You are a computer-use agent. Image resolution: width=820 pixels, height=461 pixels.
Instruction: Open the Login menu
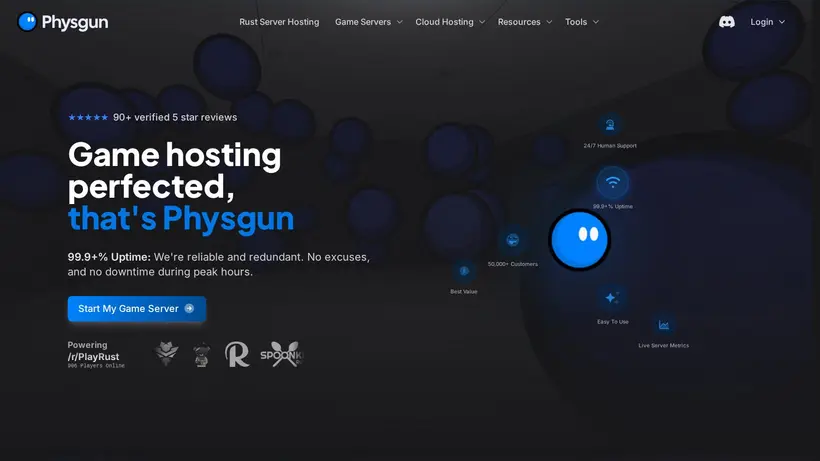[x=761, y=22]
